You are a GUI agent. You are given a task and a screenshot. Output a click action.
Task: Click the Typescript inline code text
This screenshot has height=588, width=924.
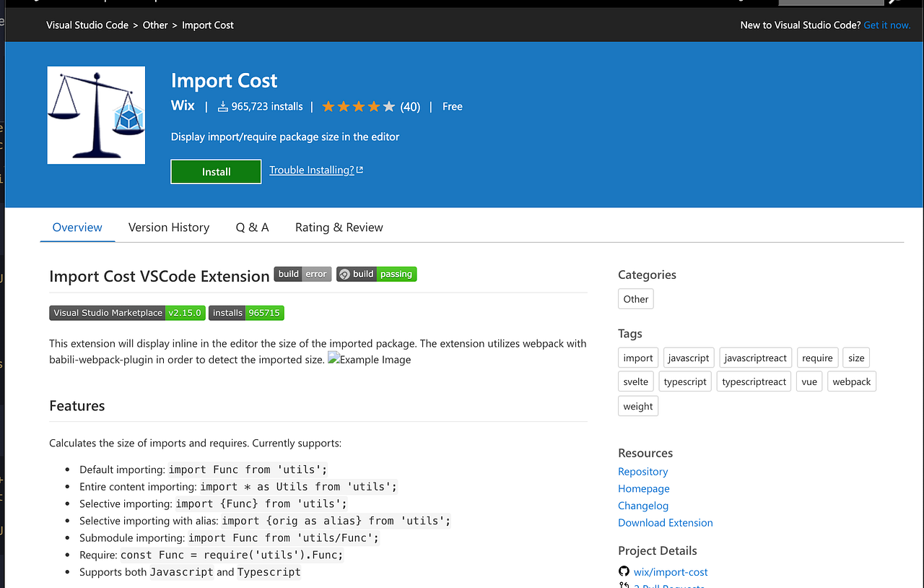pos(269,572)
